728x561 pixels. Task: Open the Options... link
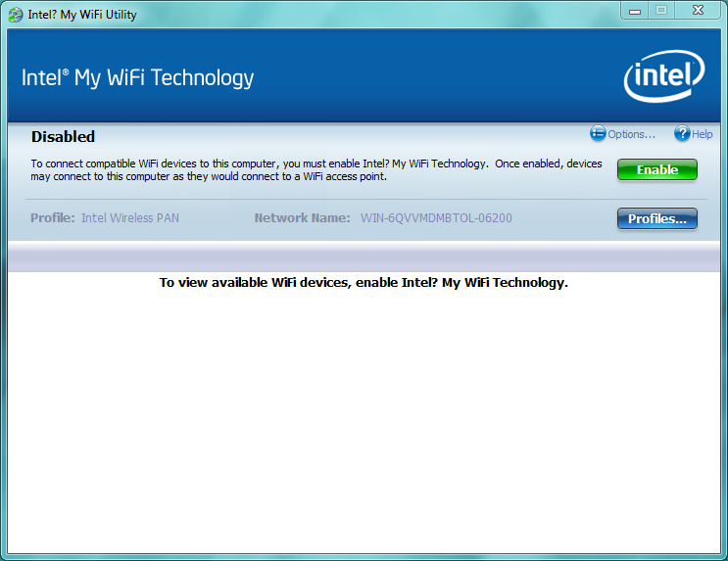tap(631, 134)
